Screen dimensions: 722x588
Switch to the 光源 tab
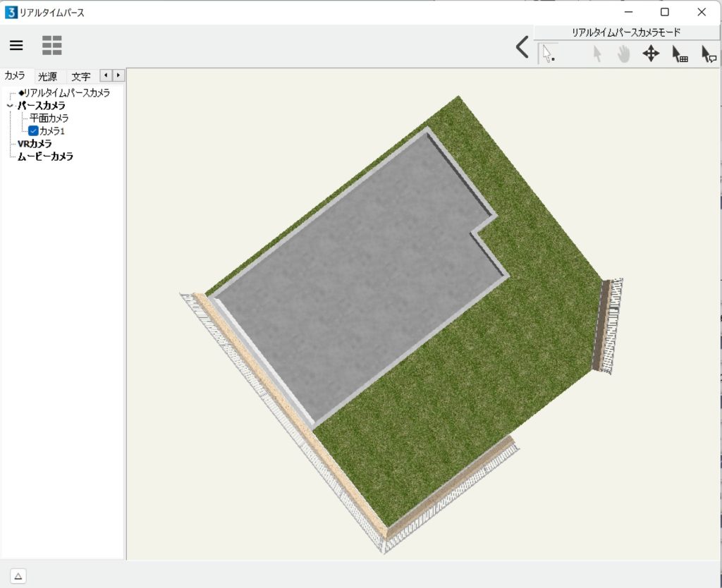coord(48,76)
